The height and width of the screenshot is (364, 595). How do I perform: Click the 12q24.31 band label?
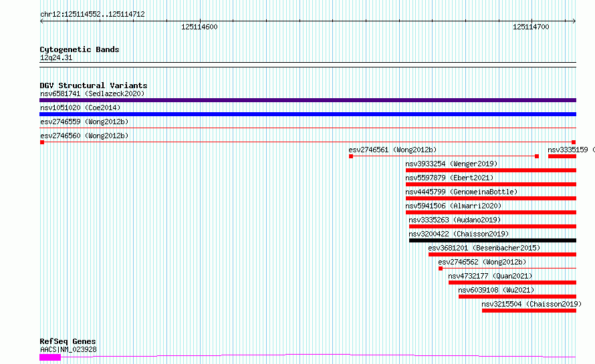pyautogui.click(x=56, y=57)
